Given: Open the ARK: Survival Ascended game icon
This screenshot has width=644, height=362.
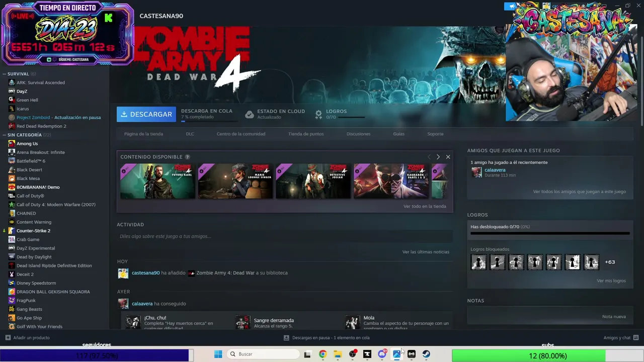Looking at the screenshot, I should coord(12,82).
